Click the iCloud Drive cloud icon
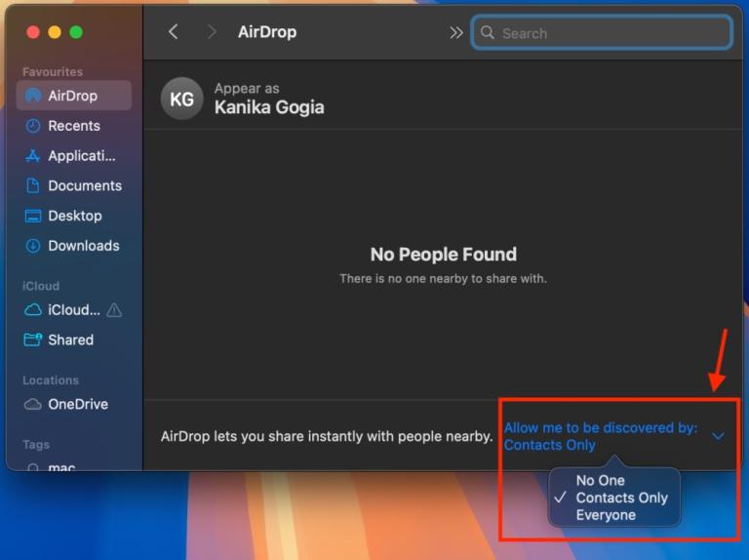The image size is (749, 560). click(32, 310)
